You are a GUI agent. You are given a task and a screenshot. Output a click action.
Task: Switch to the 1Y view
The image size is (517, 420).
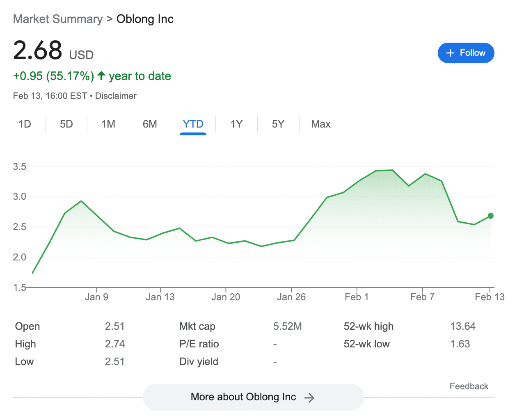236,124
